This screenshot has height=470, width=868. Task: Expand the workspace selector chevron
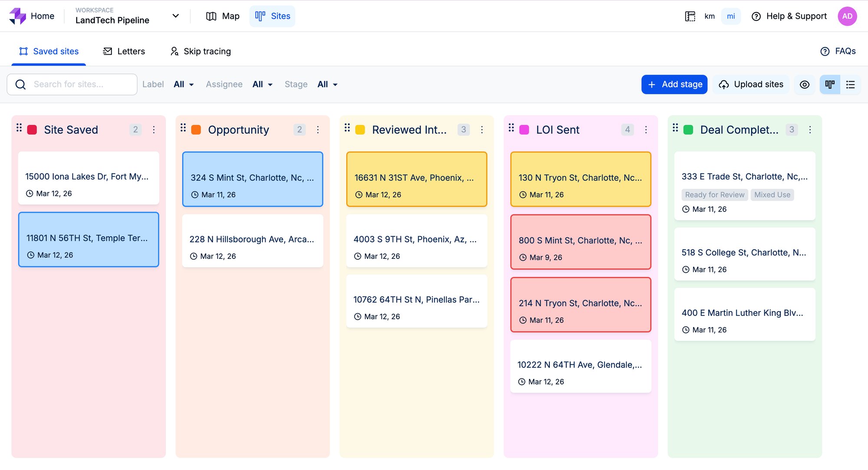[175, 16]
